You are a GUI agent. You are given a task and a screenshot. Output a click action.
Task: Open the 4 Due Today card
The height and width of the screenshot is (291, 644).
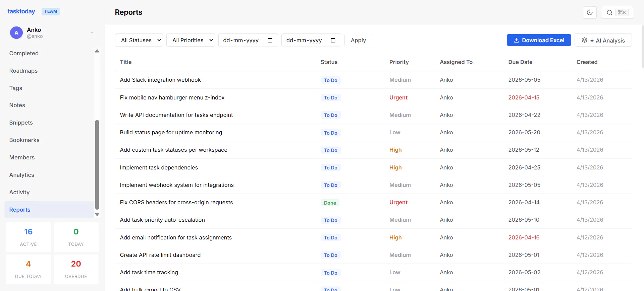point(29,269)
